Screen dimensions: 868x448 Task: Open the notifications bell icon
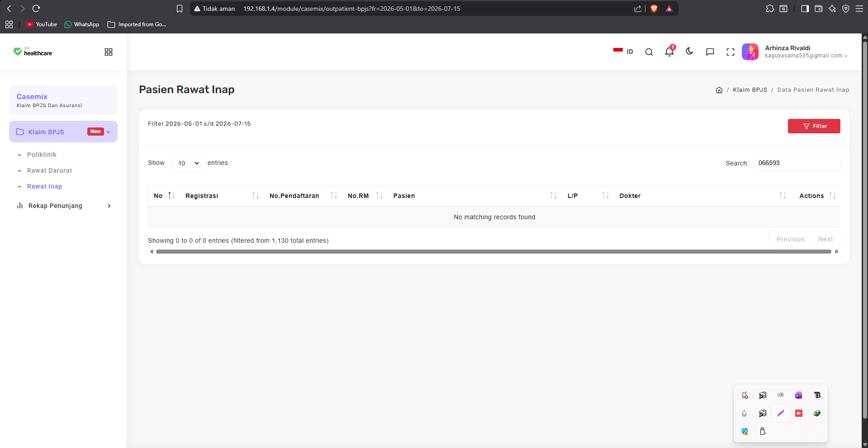pos(669,52)
